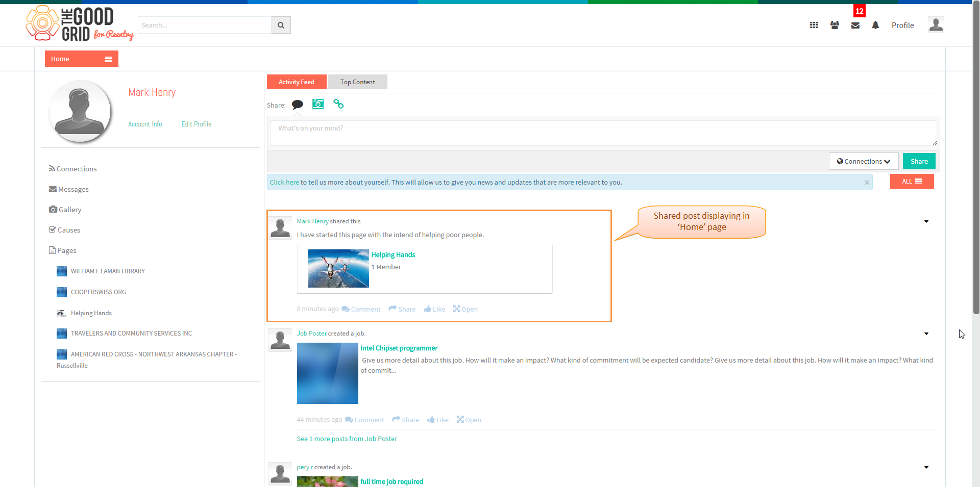Open the connections people icon in header

[x=835, y=25]
